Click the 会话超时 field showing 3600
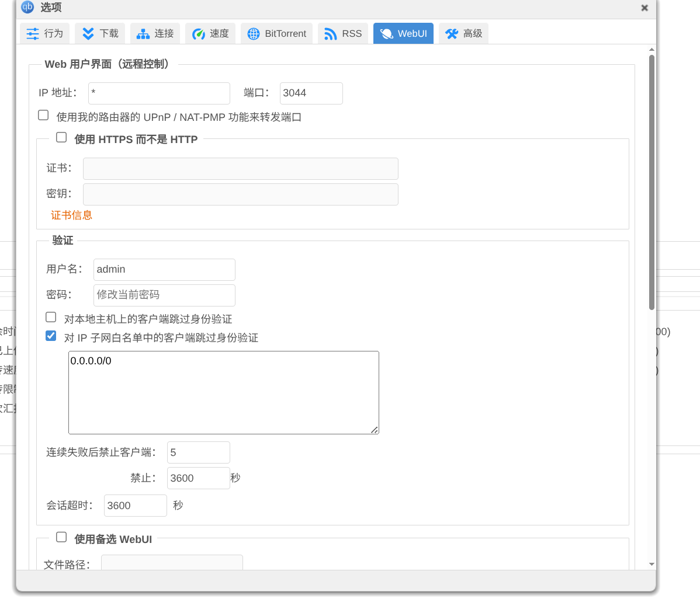The height and width of the screenshot is (599, 700). point(136,506)
